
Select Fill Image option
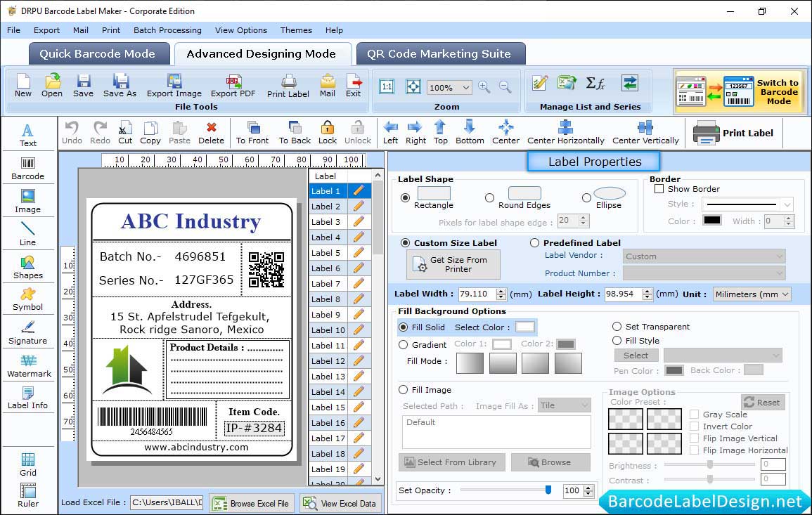[x=404, y=390]
